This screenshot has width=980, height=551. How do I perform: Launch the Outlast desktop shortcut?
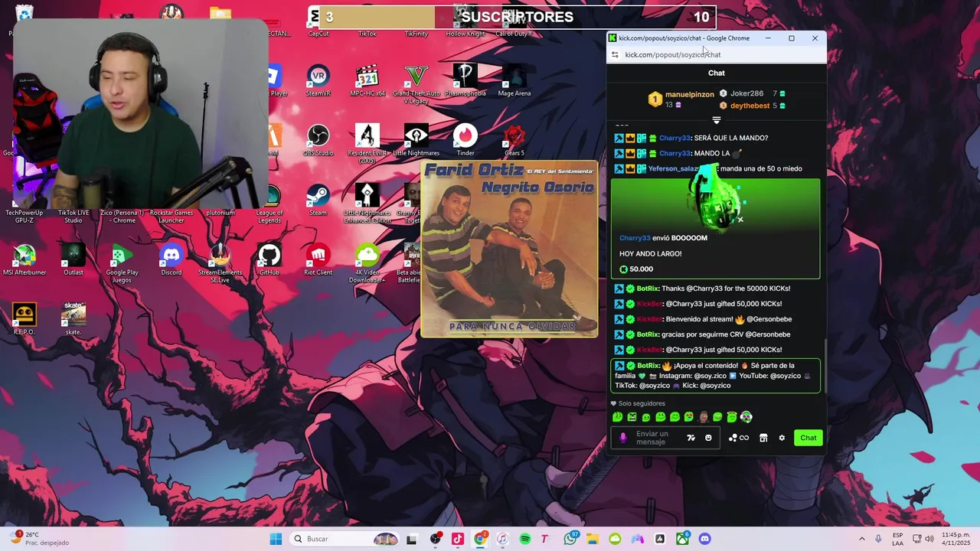pyautogui.click(x=73, y=260)
